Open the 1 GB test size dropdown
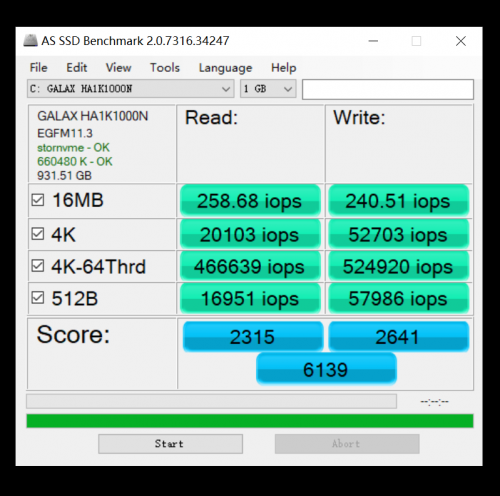This screenshot has height=496, width=500. point(268,89)
